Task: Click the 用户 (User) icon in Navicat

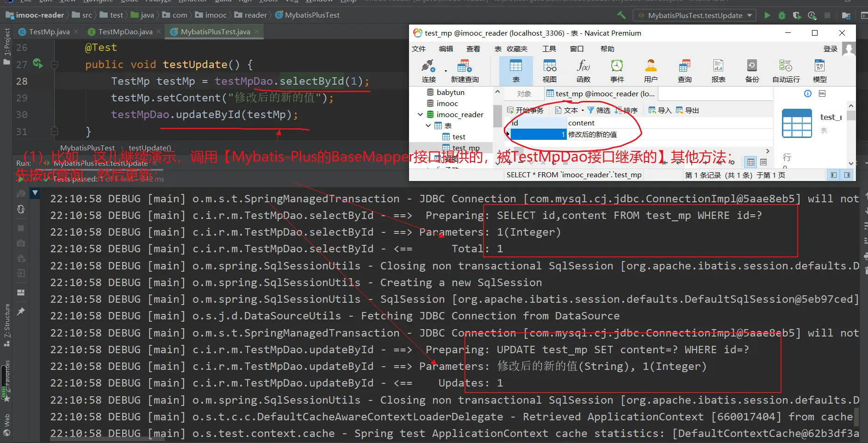Action: coord(651,71)
